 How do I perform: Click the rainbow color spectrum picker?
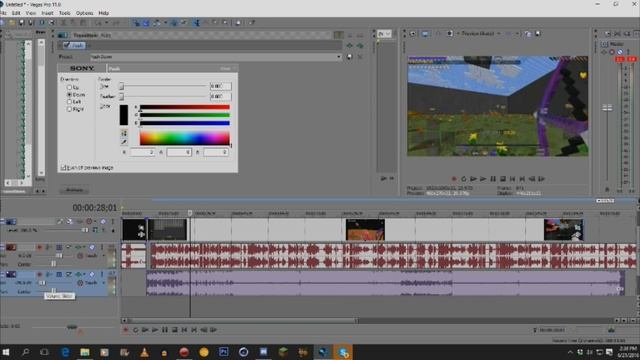tap(184, 138)
